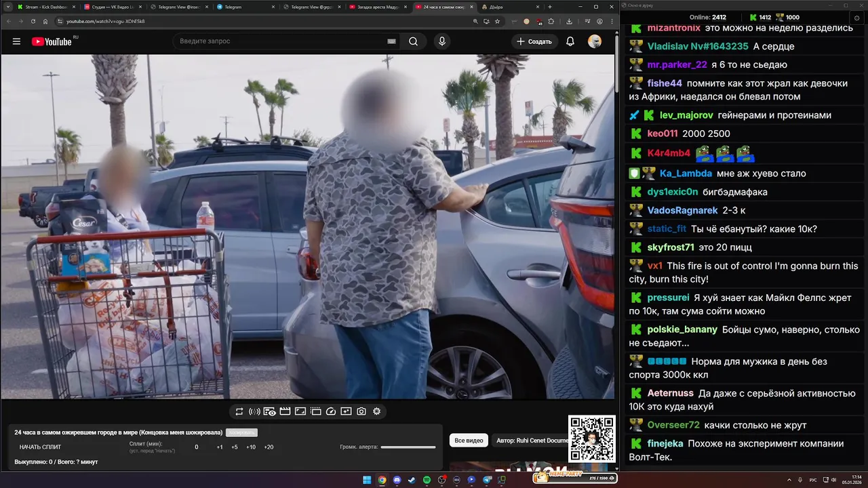Click the clapperboard icon below the video
Viewport: 868px width, 488px height.
coord(285,411)
